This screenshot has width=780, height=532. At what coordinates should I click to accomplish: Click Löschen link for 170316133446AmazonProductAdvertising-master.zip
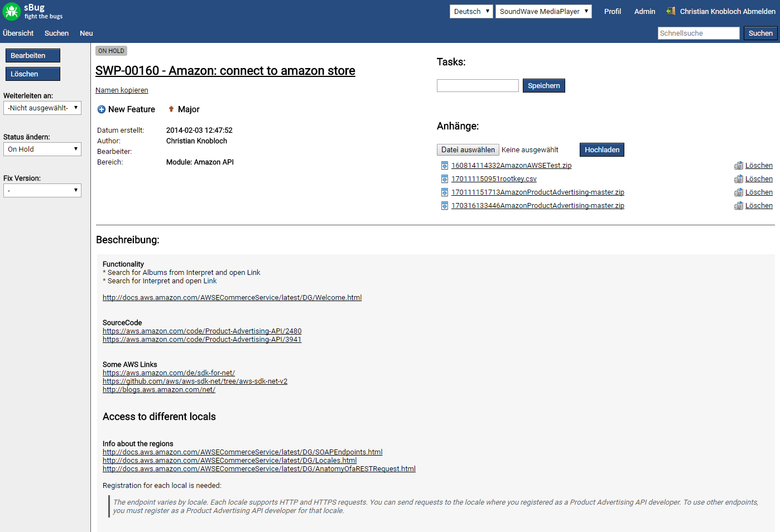(759, 206)
